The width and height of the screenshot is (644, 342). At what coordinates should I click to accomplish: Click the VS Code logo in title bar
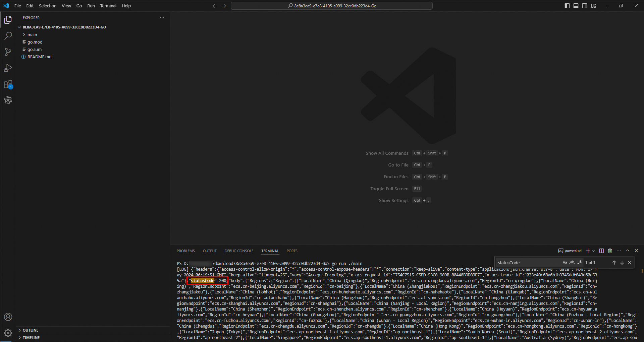[6, 6]
